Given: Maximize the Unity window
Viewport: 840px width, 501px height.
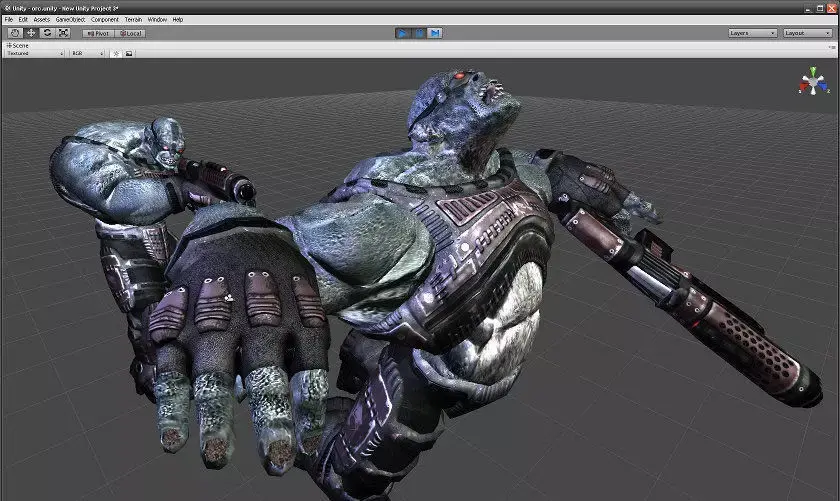Looking at the screenshot, I should pyautogui.click(x=820, y=8).
